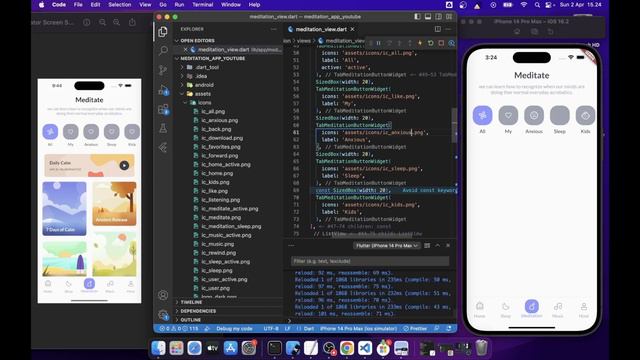The image size is (640, 360).
Task: Tap the Music tab in simulator bottom bar
Action: click(558, 310)
